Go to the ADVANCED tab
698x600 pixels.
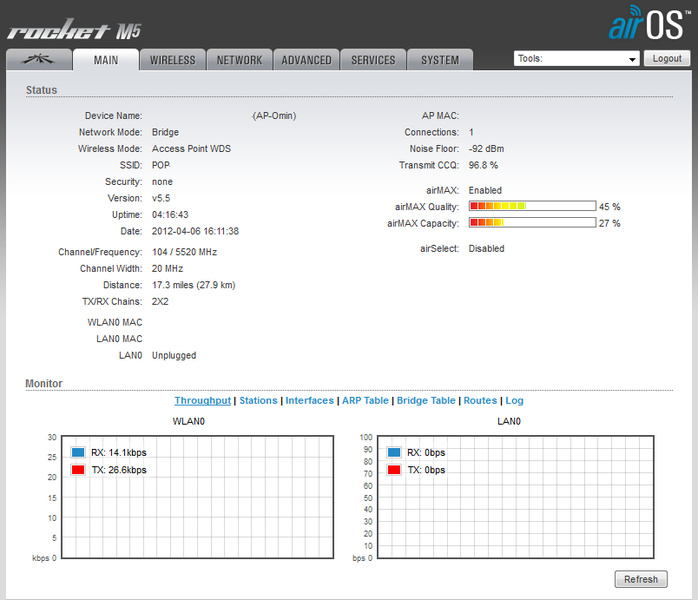tap(306, 60)
